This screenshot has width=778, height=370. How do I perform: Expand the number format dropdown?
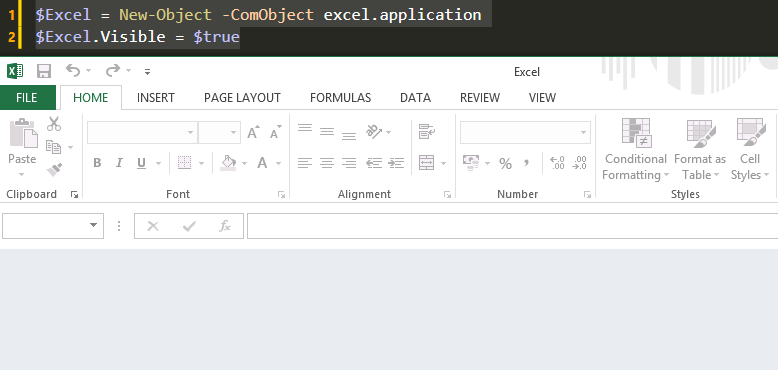584,132
